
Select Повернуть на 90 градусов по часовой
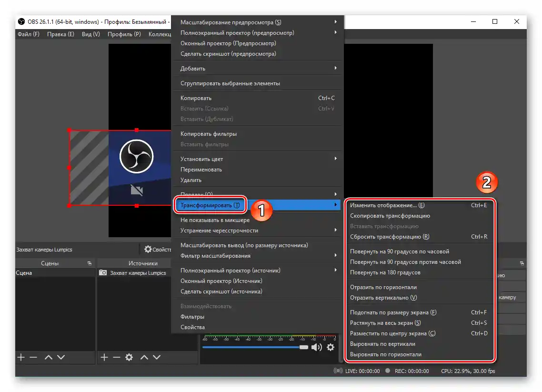tap(420, 251)
